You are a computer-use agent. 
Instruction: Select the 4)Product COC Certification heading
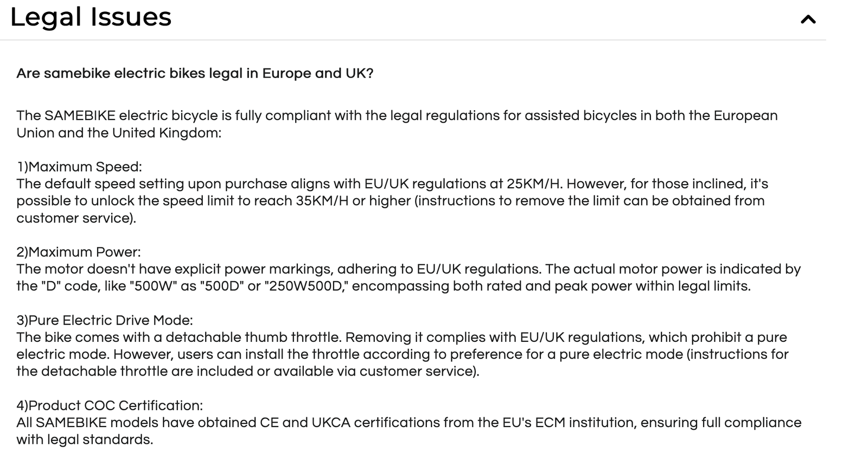110,405
